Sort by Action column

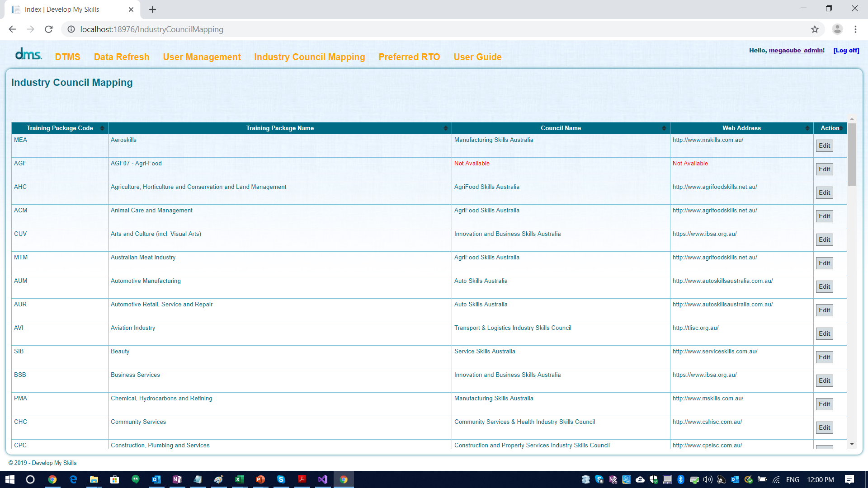click(830, 128)
